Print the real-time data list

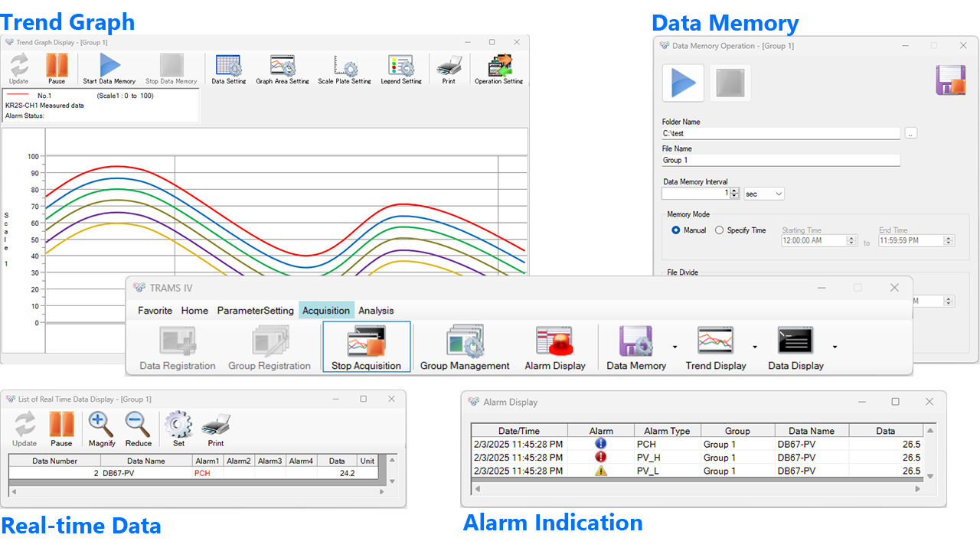(216, 429)
